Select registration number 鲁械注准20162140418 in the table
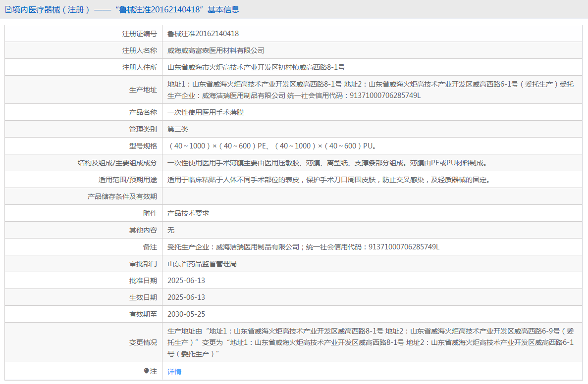588x384 pixels. (x=203, y=34)
